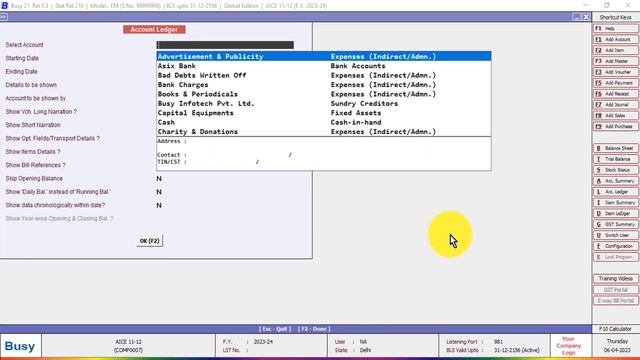Choose Bad Debts Written Off account
This screenshot has width=640, height=360.
pyautogui.click(x=324, y=75)
